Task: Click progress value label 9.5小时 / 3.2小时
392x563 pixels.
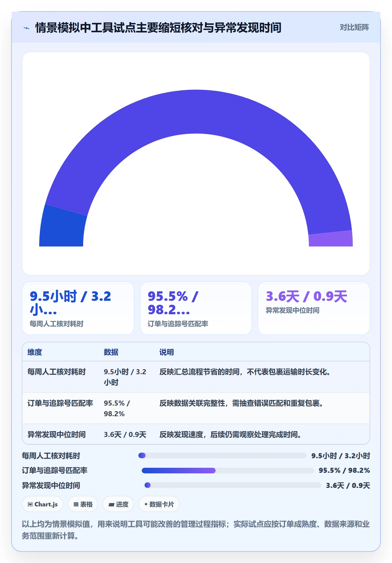Action: [x=341, y=456]
